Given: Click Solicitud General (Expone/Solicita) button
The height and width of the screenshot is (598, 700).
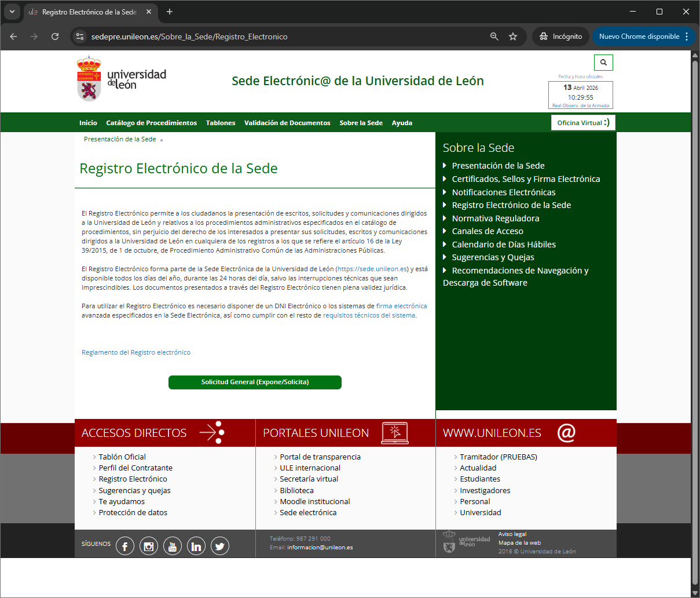Looking at the screenshot, I should pos(255,382).
